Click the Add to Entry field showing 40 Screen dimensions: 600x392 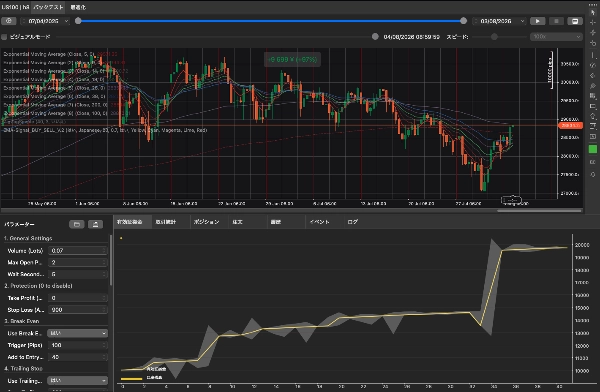pos(78,357)
